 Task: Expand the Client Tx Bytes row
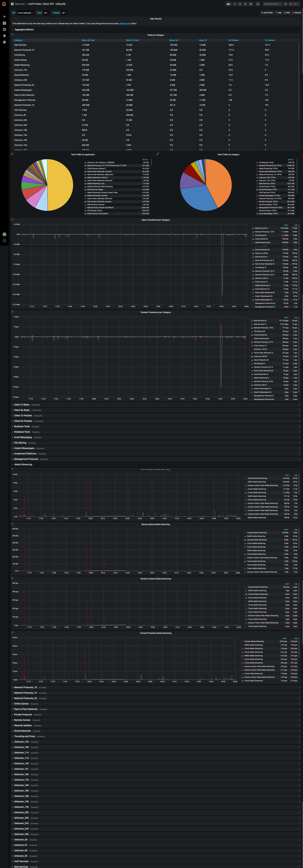pos(22,405)
